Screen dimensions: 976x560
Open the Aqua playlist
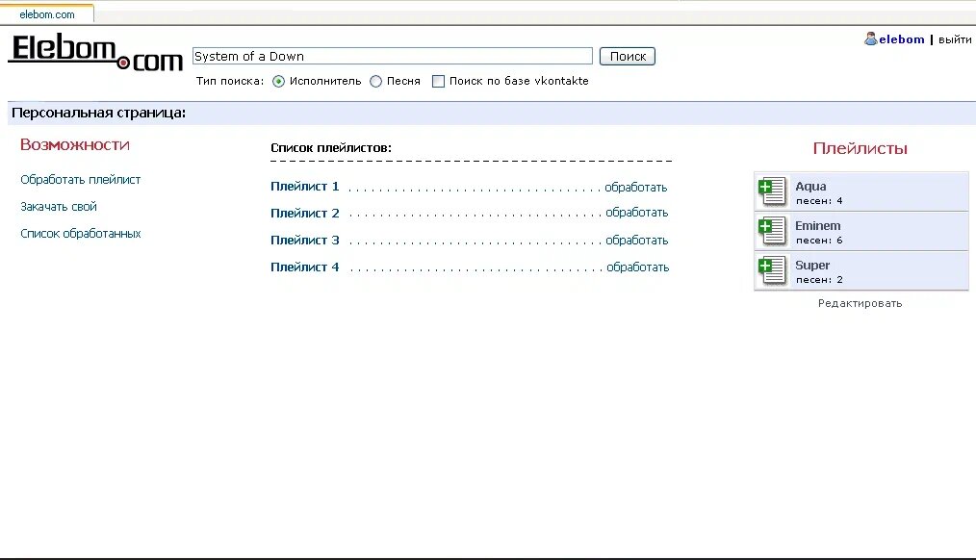(x=810, y=186)
